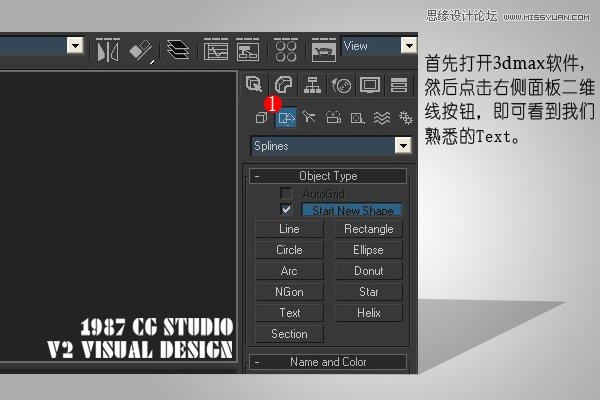Select the Cameras category icon
The width and height of the screenshot is (600, 400).
[x=333, y=118]
